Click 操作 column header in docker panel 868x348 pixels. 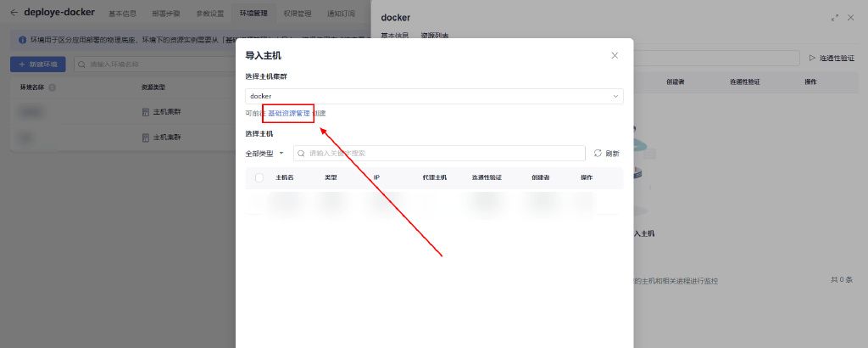click(x=810, y=82)
